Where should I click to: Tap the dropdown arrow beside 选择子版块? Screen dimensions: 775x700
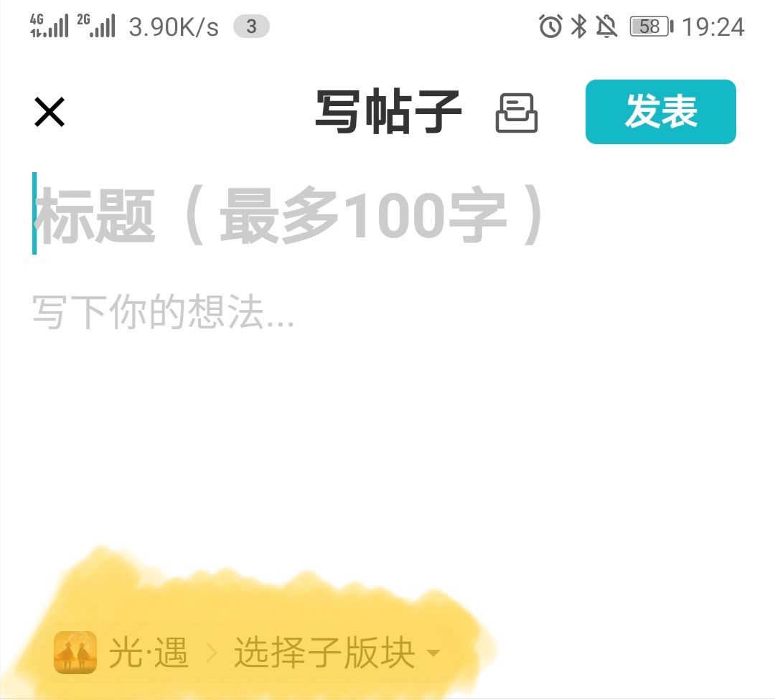pos(433,653)
